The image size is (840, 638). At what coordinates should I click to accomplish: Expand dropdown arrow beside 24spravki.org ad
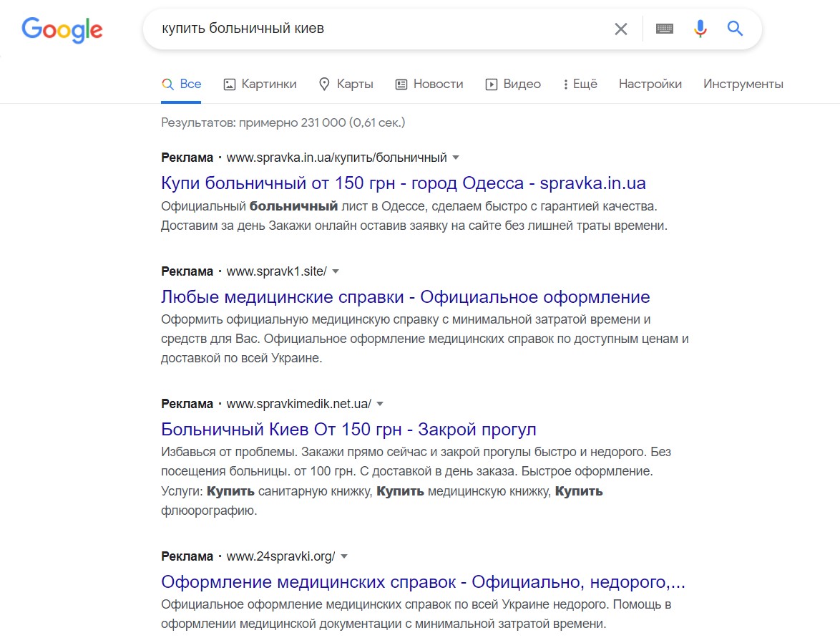[344, 556]
